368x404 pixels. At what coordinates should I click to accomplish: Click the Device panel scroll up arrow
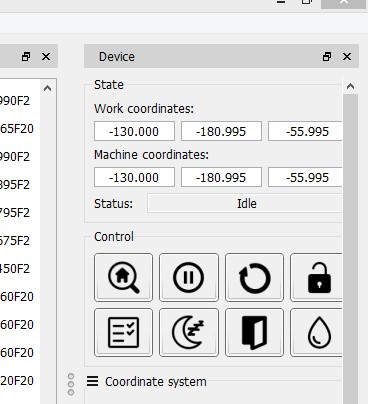[350, 86]
